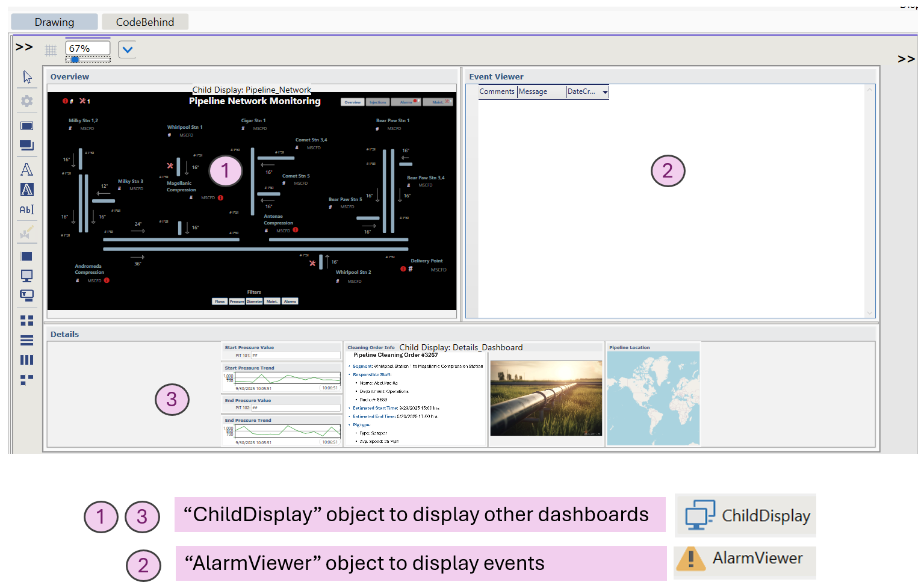Select the Drawing tab
The height and width of the screenshot is (588, 924).
tap(54, 22)
